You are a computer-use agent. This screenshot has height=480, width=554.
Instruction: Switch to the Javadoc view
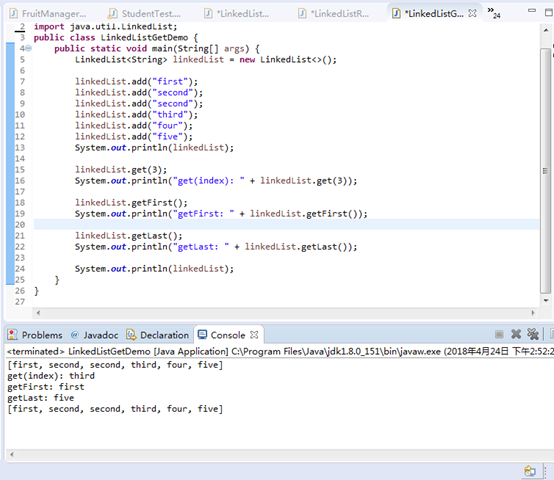coord(95,335)
